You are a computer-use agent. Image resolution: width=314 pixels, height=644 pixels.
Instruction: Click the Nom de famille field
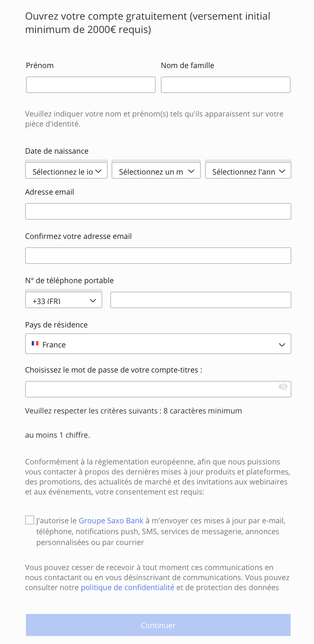[x=225, y=85]
